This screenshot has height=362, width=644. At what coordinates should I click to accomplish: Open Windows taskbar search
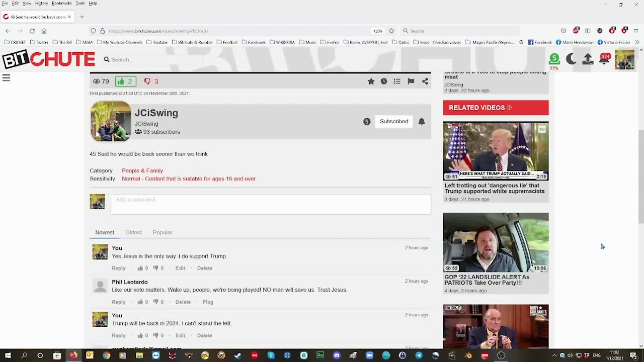(24, 355)
